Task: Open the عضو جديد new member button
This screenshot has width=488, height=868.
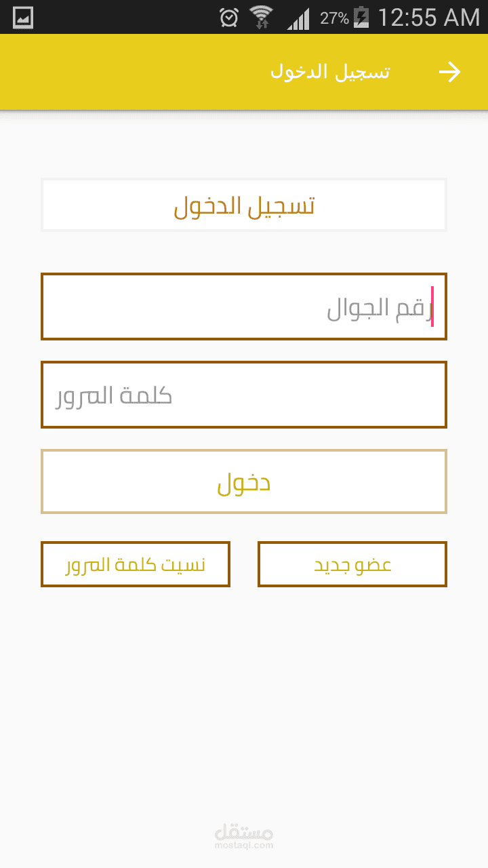Action: tap(352, 564)
